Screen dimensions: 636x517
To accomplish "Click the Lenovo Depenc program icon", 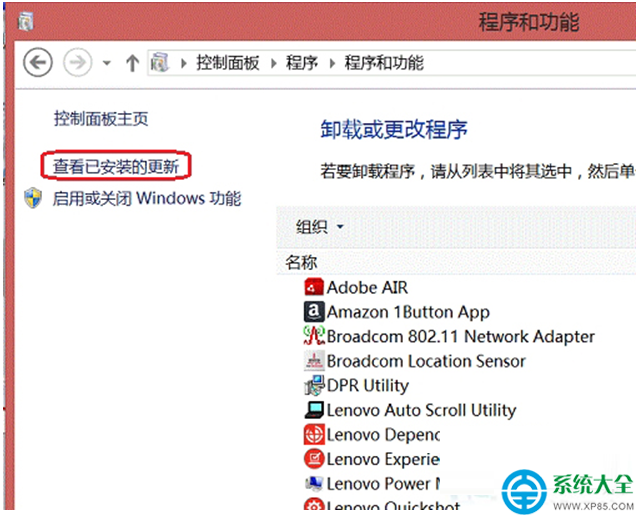I will (314, 434).
